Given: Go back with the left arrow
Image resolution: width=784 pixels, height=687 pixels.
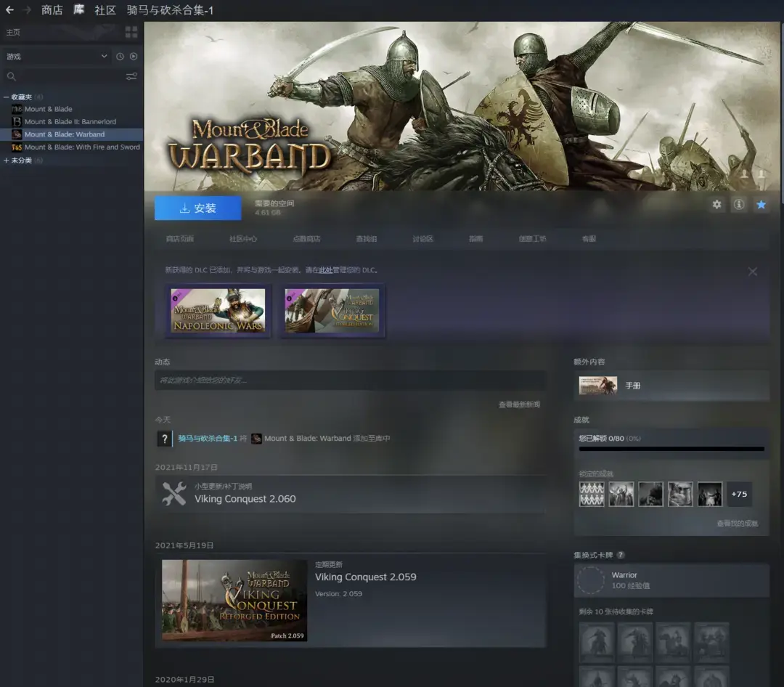Looking at the screenshot, I should (x=9, y=10).
